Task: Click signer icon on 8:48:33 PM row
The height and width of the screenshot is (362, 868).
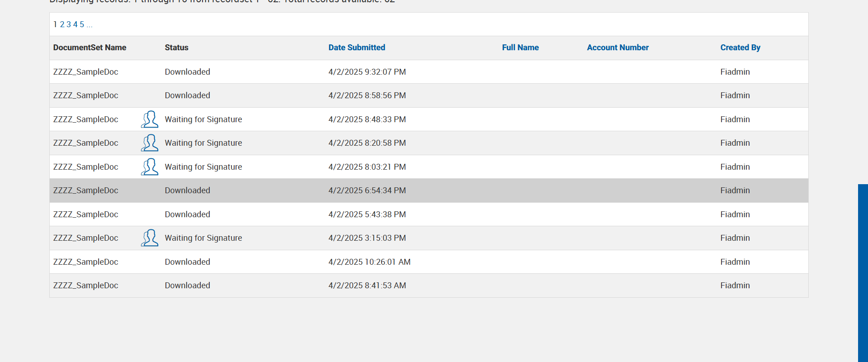Action: (x=150, y=119)
